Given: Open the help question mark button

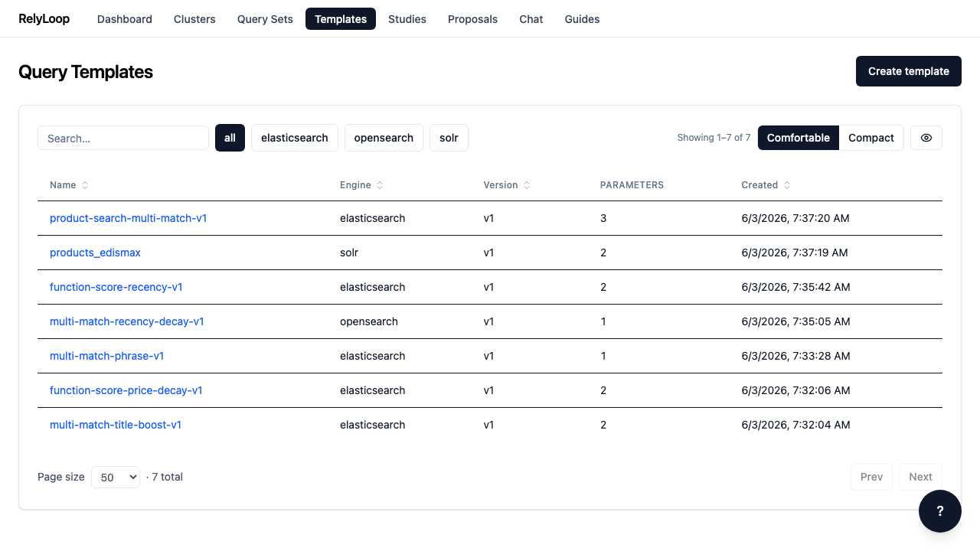Looking at the screenshot, I should [940, 511].
